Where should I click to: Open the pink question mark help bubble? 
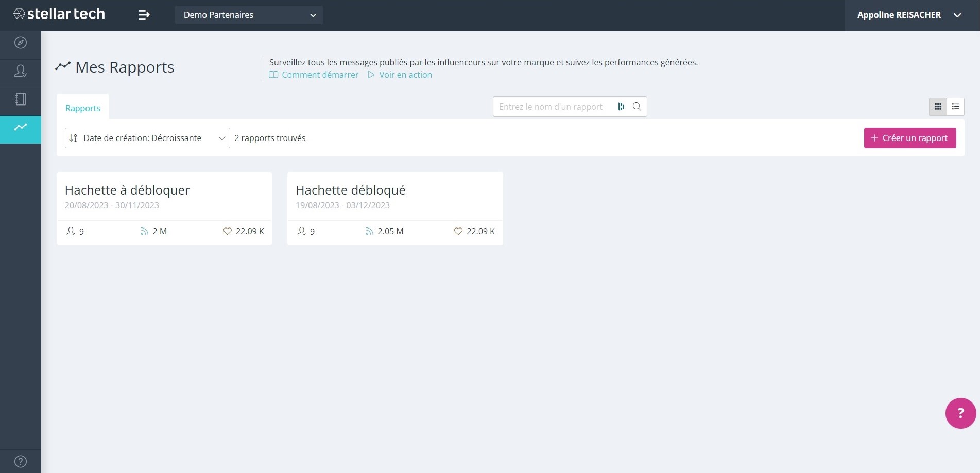960,413
